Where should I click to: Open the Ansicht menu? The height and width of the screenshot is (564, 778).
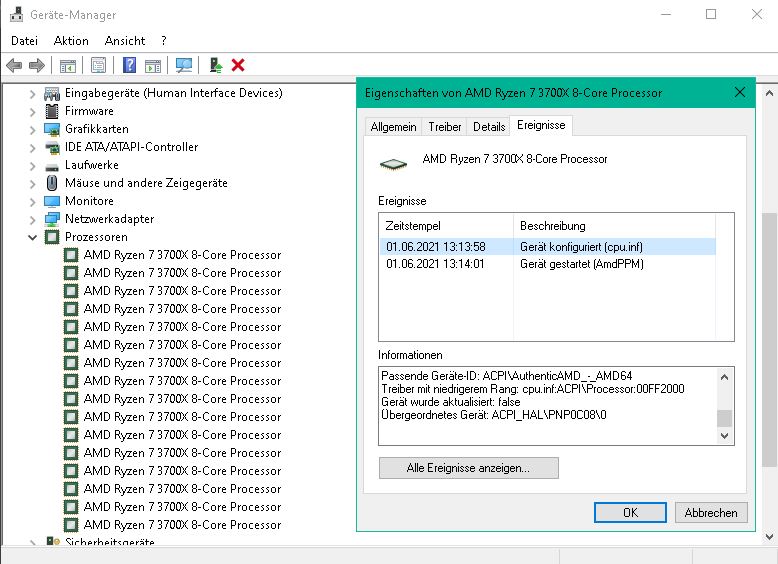tap(125, 41)
